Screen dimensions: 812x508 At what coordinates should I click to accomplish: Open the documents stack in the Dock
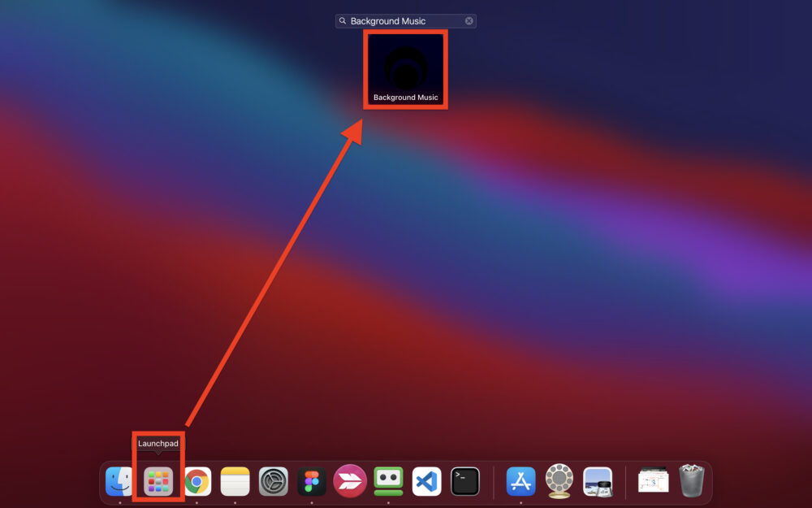pos(653,480)
